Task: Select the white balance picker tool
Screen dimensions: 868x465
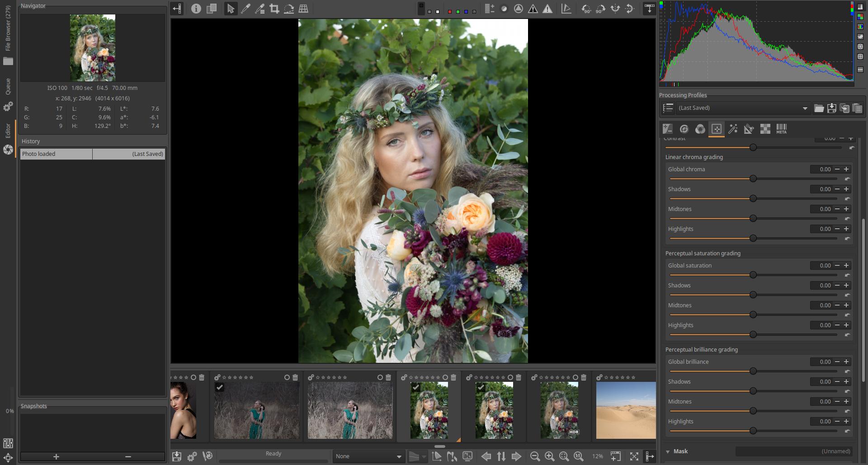Action: coord(245,9)
